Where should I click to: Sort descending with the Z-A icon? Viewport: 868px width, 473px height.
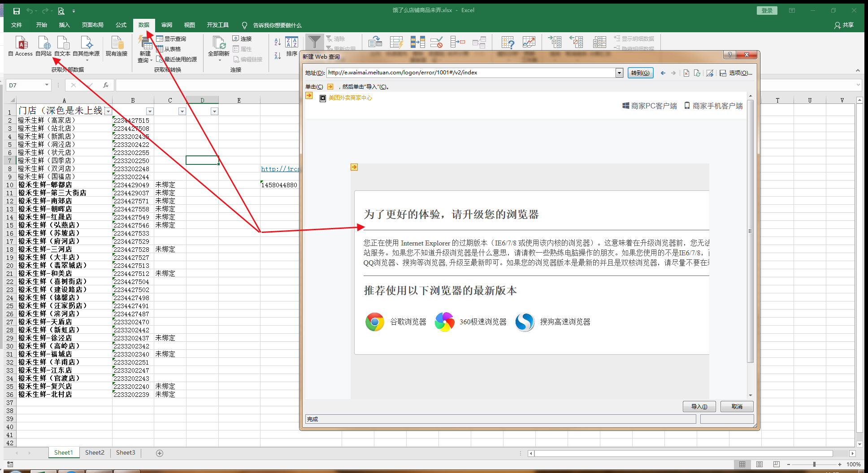tap(278, 55)
